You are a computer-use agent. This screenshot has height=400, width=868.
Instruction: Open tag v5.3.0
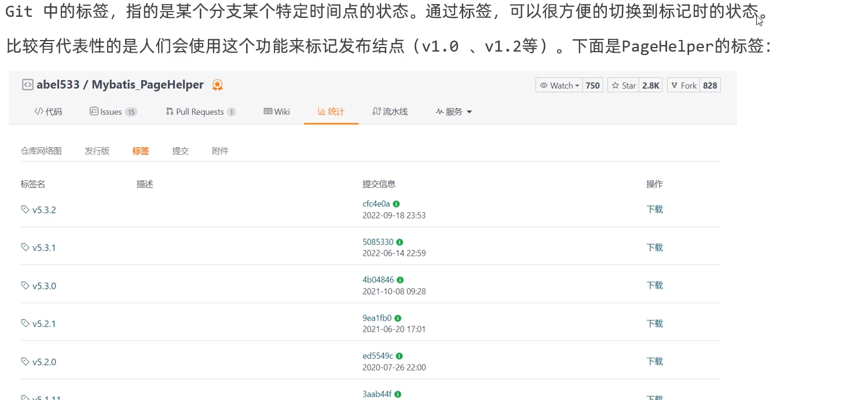point(44,285)
